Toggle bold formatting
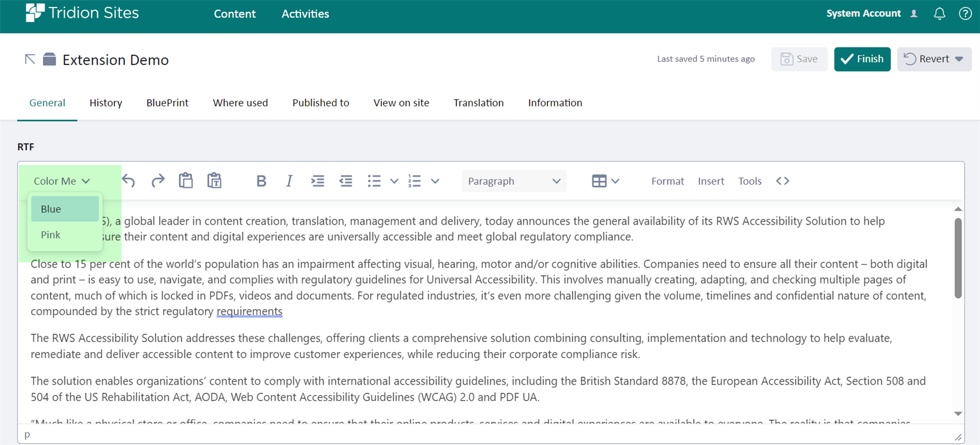980x445 pixels. click(x=261, y=181)
